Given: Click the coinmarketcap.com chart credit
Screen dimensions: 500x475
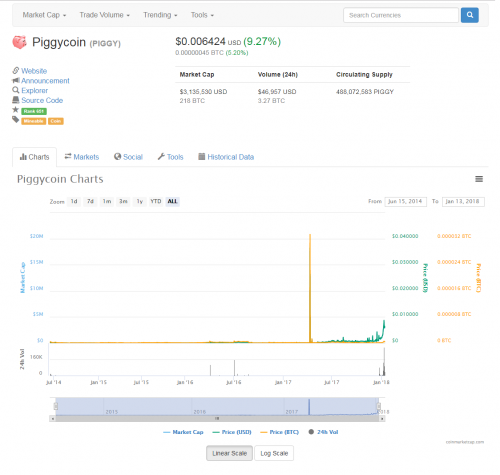Looking at the screenshot, I should pyautogui.click(x=465, y=442).
